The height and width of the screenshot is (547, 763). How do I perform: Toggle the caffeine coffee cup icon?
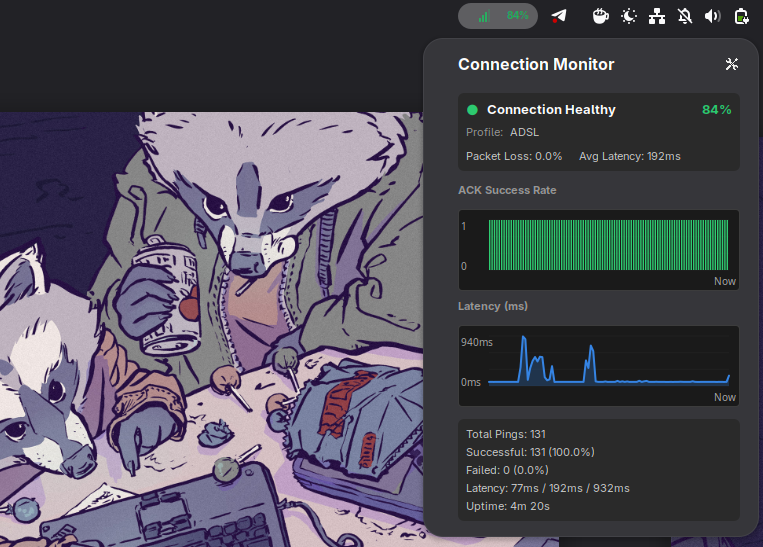600,16
